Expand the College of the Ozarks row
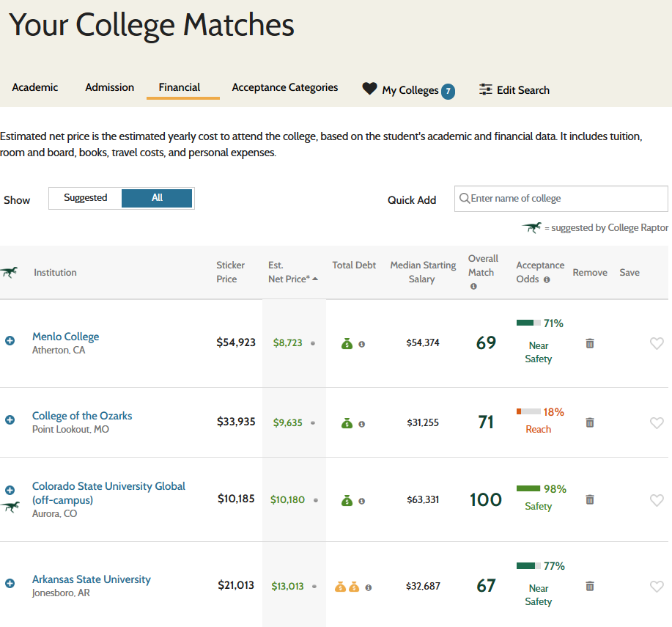Viewport: 672px width, 627px height. click(10, 419)
